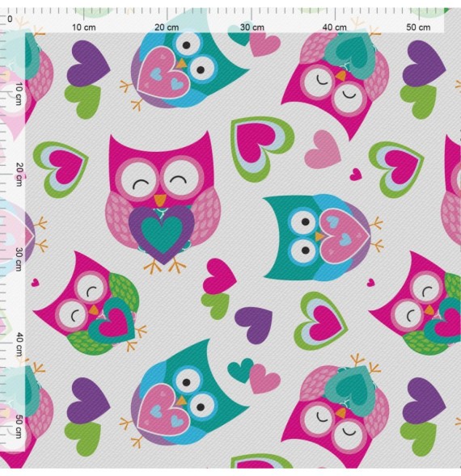Click the smiling pink owl holding purple heart
Screen dimensions: 461x476
point(163,201)
